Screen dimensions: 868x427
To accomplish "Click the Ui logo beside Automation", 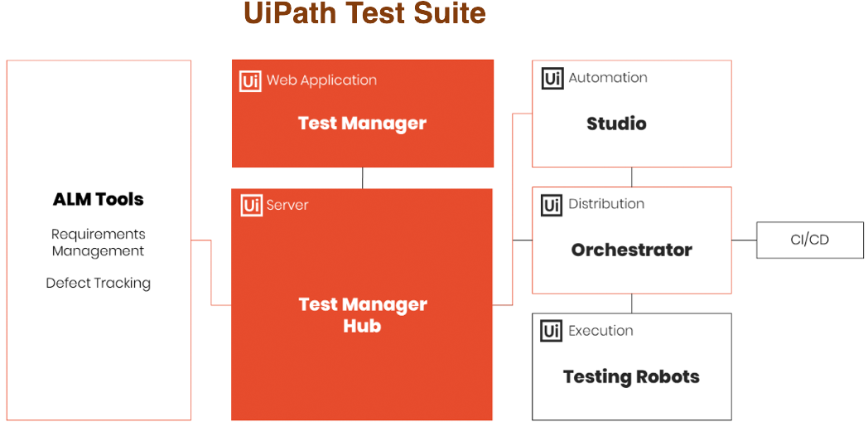I will (x=552, y=79).
